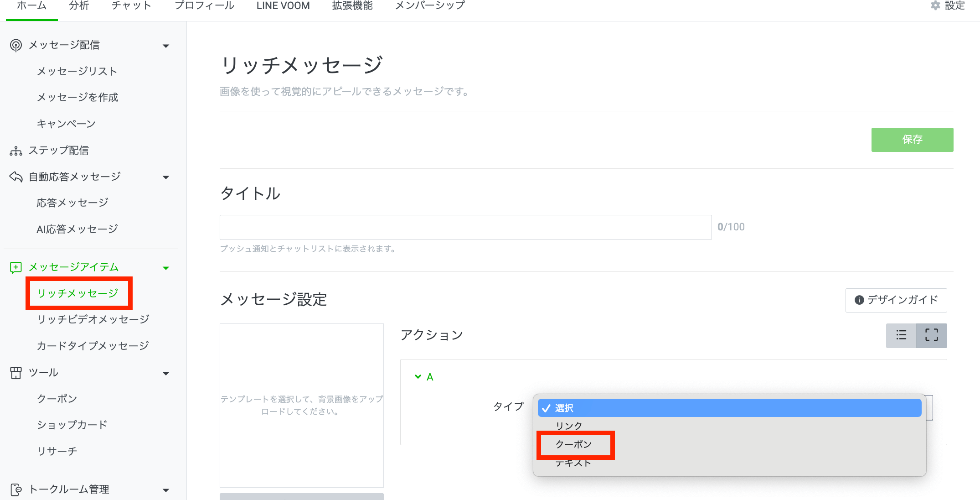The width and height of the screenshot is (980, 500).
Task: Collapse the Tools section arrow
Action: click(166, 374)
